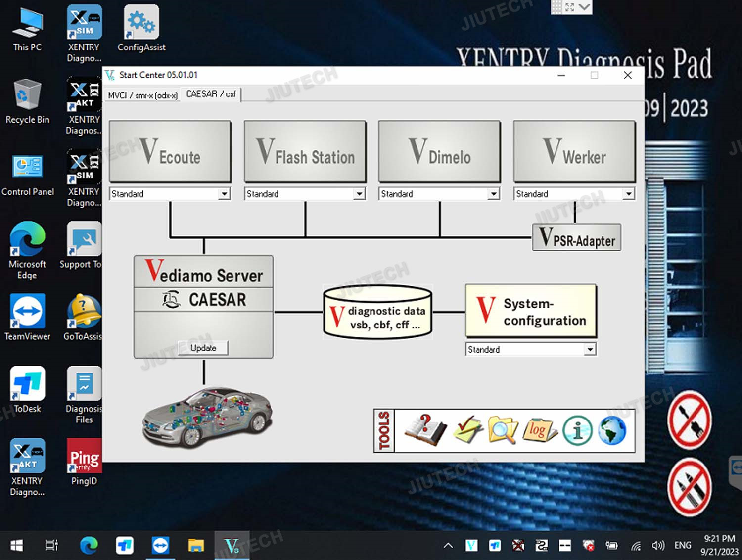This screenshot has height=560, width=742.
Task: Click the diagnostic data database cylinder
Action: [x=378, y=313]
